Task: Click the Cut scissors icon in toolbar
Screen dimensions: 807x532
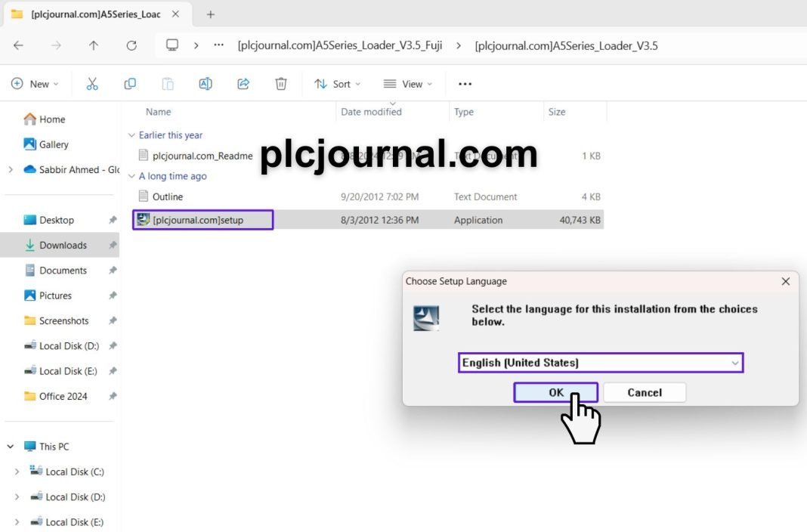Action: click(x=92, y=84)
